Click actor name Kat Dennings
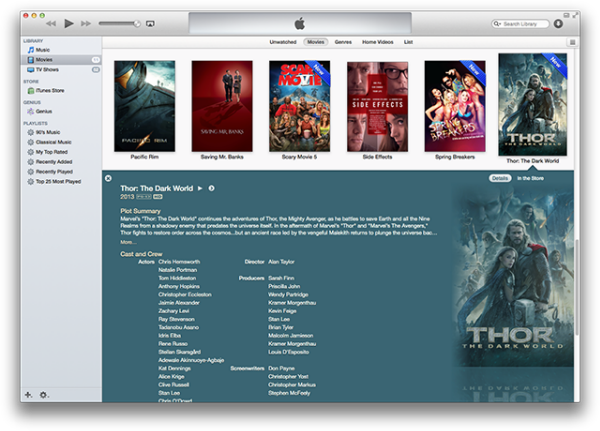 click(x=174, y=368)
